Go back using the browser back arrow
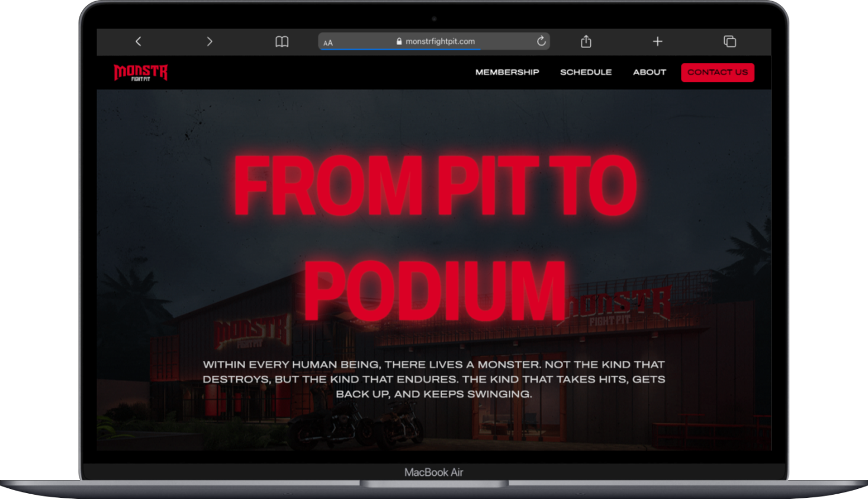Viewport: 868px width, 499px height. click(139, 41)
